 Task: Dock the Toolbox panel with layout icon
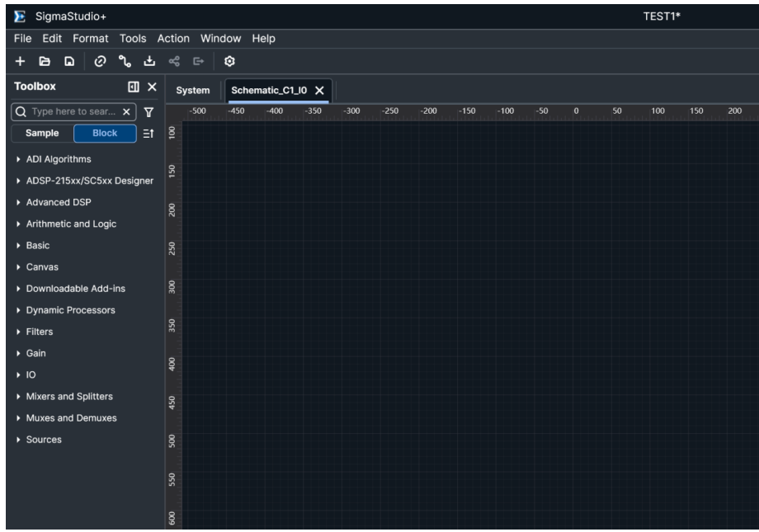134,87
